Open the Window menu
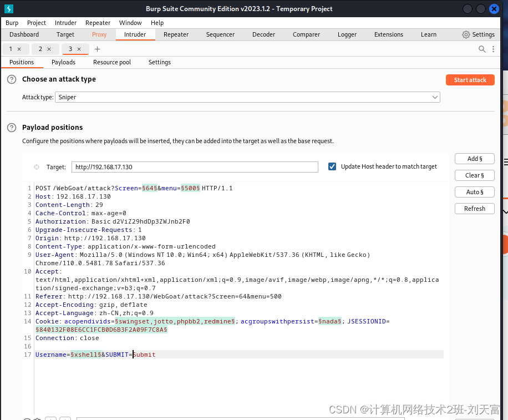Viewport: 508px width, 420px height. pos(130,23)
